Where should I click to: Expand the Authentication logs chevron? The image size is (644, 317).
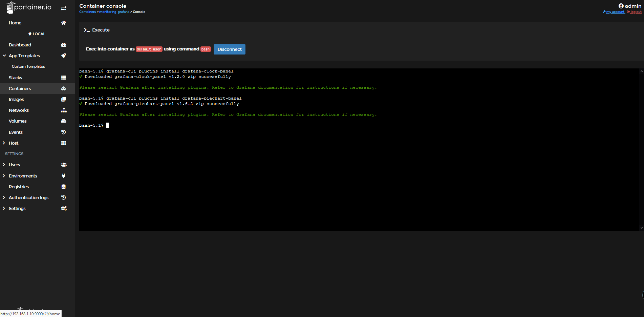4,197
